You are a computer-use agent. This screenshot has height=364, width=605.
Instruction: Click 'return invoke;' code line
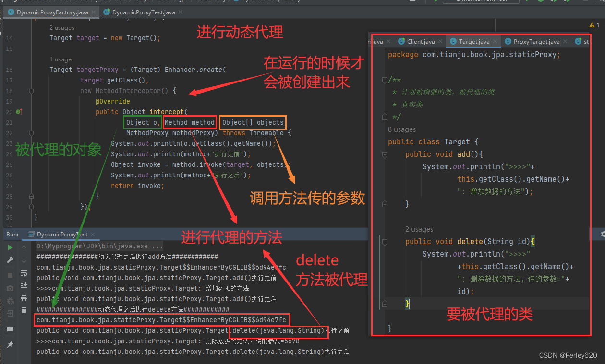pos(137,186)
